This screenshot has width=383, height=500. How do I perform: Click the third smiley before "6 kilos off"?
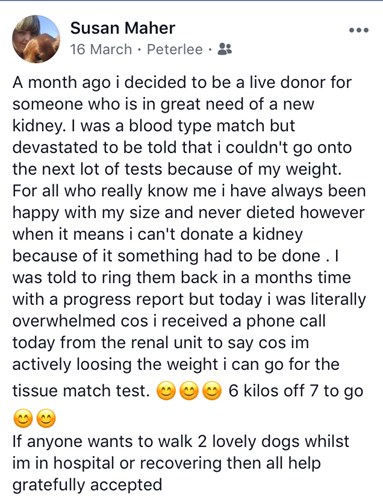click(x=212, y=392)
